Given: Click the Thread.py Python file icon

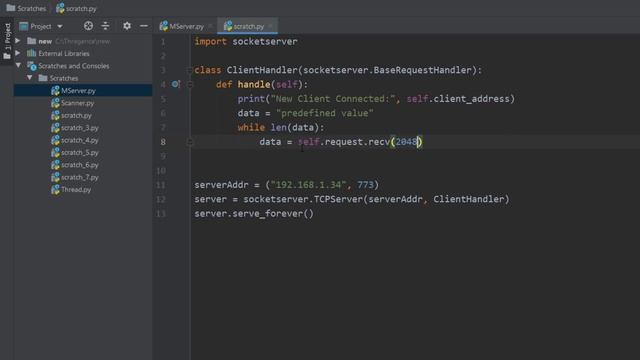Looking at the screenshot, I should (55, 189).
